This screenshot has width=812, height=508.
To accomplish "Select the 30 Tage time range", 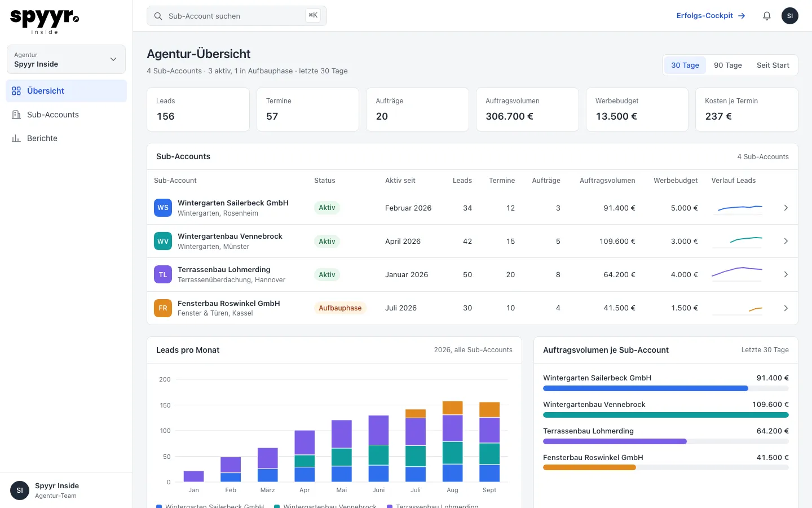I will [x=685, y=65].
